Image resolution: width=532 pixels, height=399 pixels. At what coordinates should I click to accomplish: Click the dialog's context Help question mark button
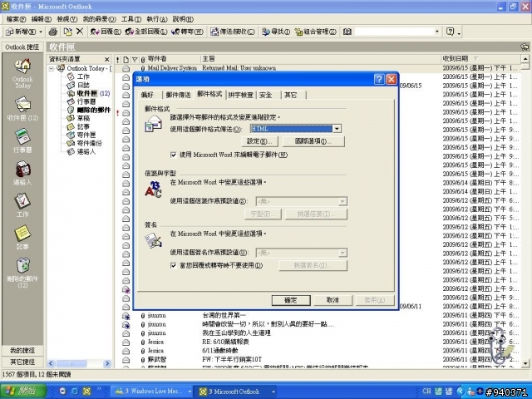click(x=379, y=80)
